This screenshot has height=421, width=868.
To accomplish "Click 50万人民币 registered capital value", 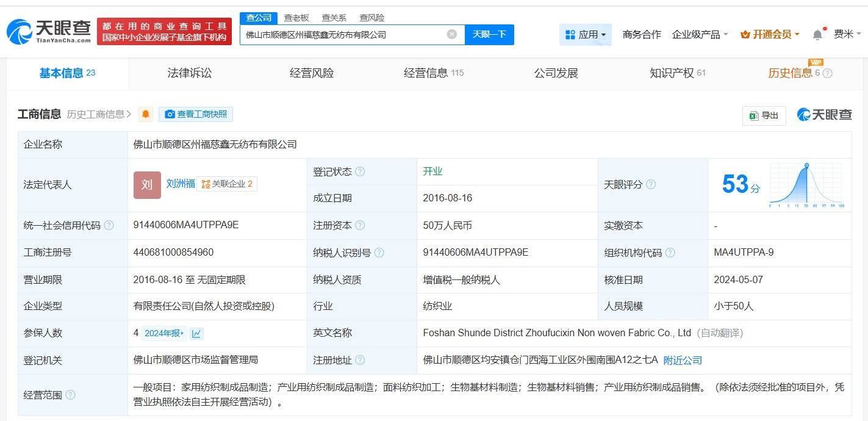I will 448,226.
